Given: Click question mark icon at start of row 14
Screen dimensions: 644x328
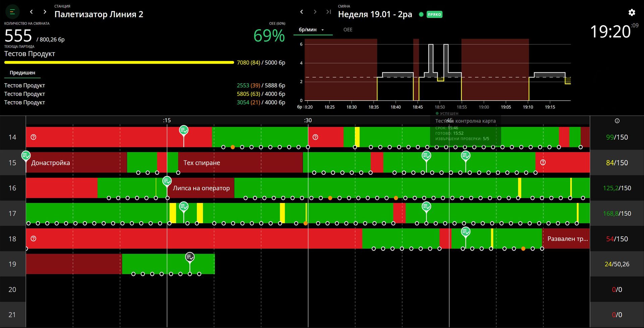Looking at the screenshot, I should (x=33, y=137).
